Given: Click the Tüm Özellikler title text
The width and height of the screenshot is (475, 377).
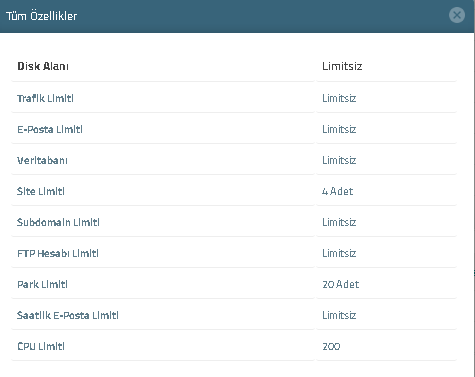Looking at the screenshot, I should (x=42, y=16).
